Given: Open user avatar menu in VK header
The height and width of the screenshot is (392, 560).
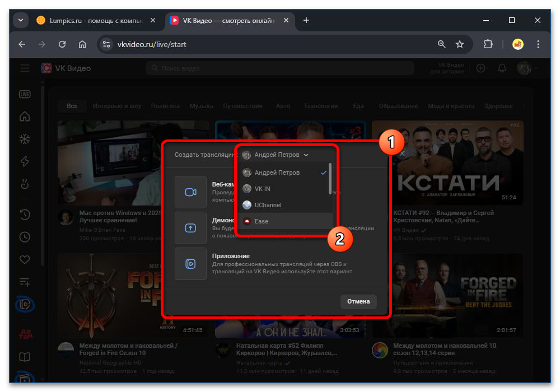Looking at the screenshot, I should 527,68.
